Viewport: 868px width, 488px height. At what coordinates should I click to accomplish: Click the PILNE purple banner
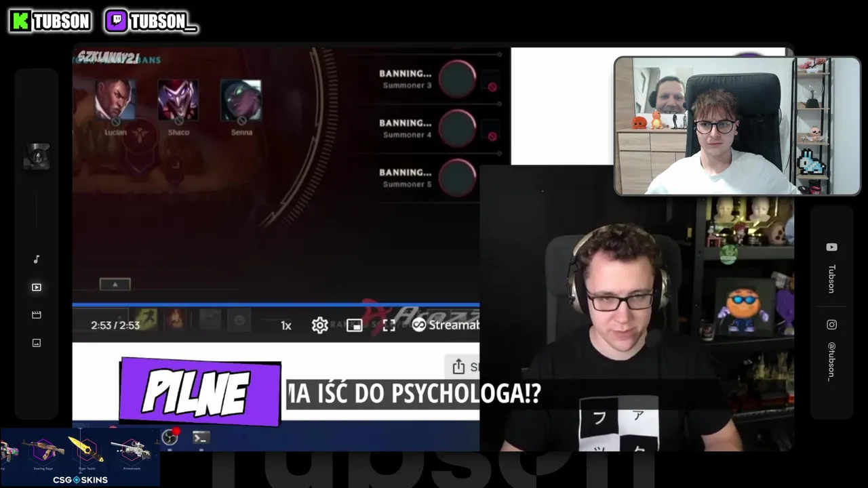[x=201, y=392]
